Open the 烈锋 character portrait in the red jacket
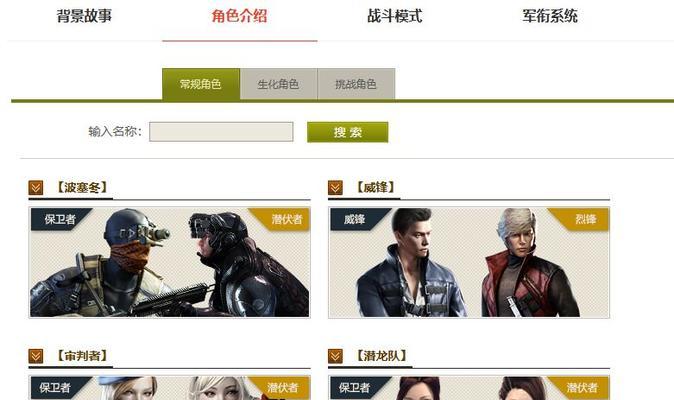Image resolution: width=674 pixels, height=400 pixels. point(529,263)
